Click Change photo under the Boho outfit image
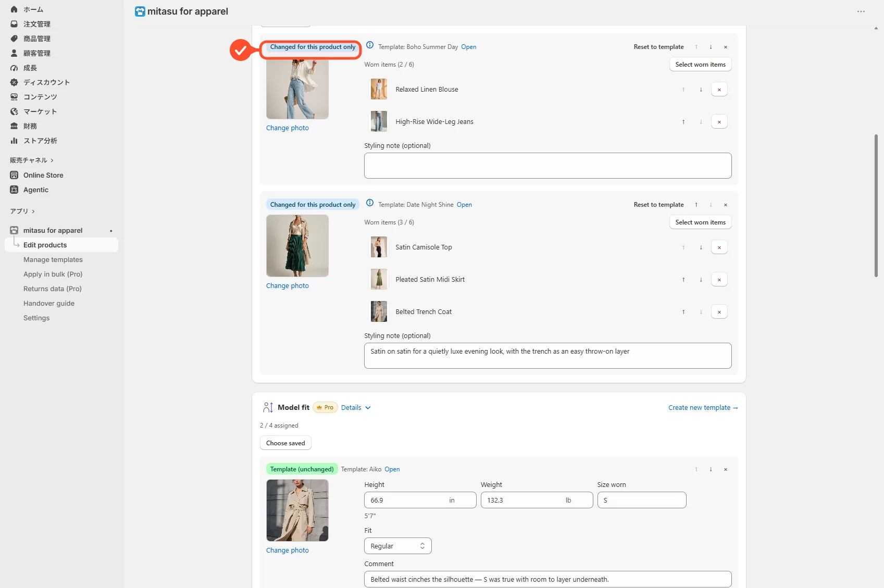Screen dimensions: 884x588 288,128
